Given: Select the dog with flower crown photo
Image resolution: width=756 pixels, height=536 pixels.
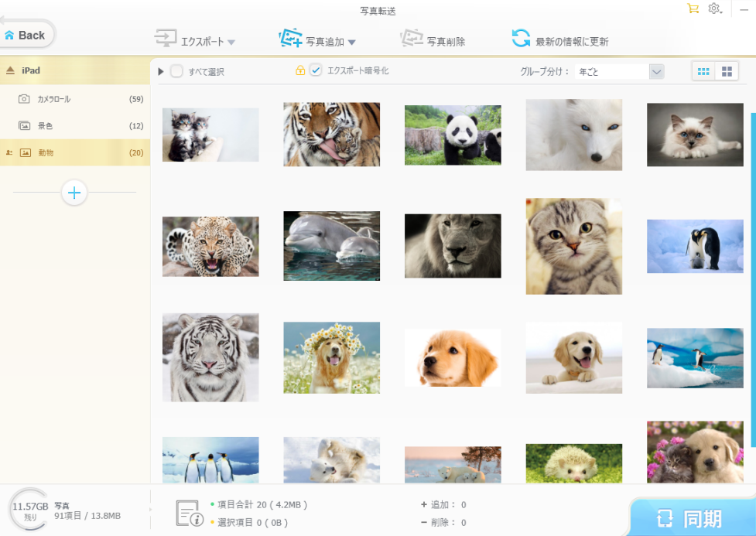Looking at the screenshot, I should 332,357.
